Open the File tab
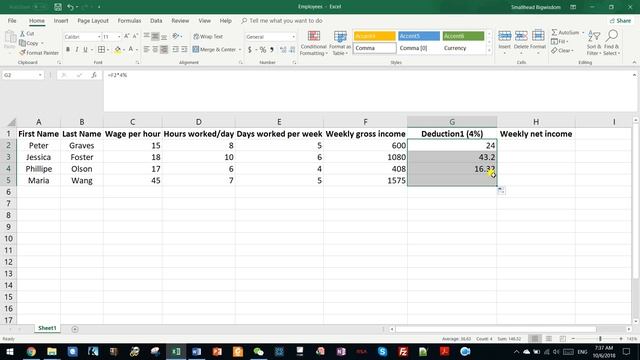This screenshot has height=360, width=640. click(12, 21)
